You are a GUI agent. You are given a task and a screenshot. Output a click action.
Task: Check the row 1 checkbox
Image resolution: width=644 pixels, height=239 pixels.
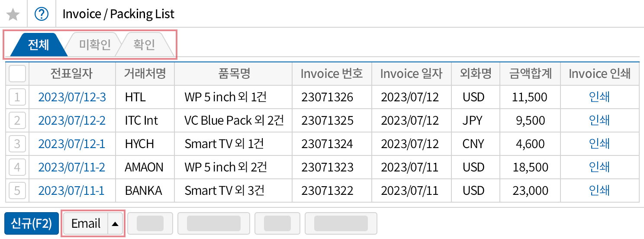click(x=17, y=97)
